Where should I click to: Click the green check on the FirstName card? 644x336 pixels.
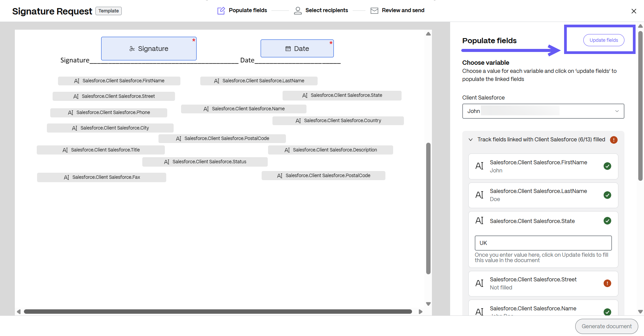click(607, 166)
